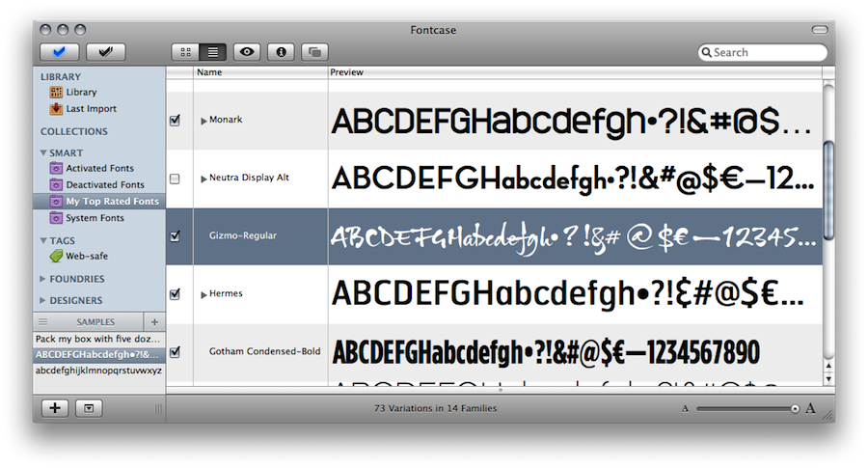Click the window resize grip corner
Image resolution: width=868 pixels, height=468 pixels.
pos(828,415)
